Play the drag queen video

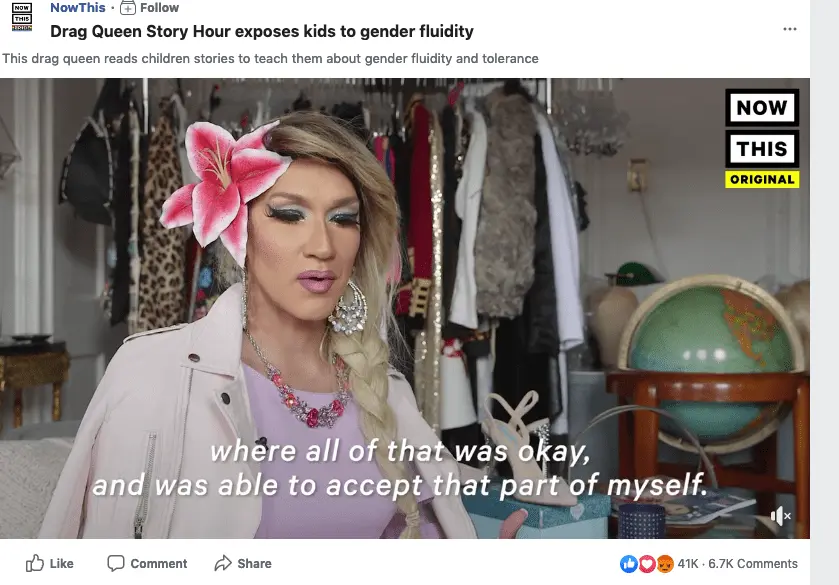[x=405, y=308]
